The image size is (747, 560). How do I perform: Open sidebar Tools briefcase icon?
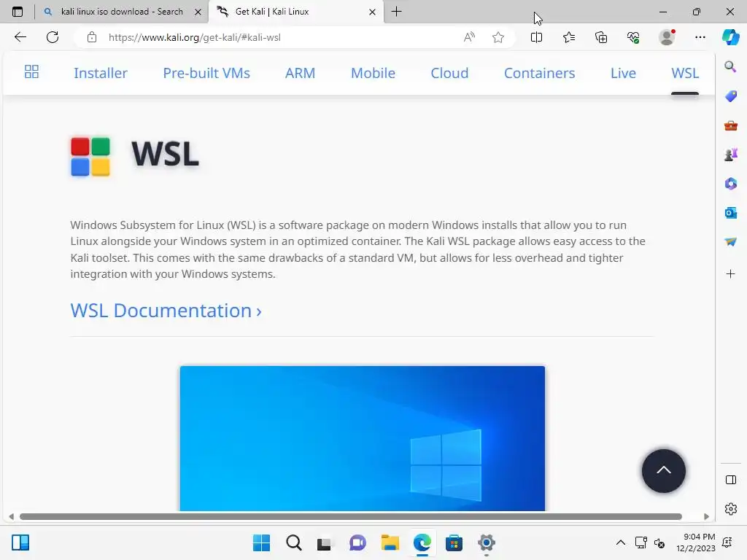click(x=730, y=125)
